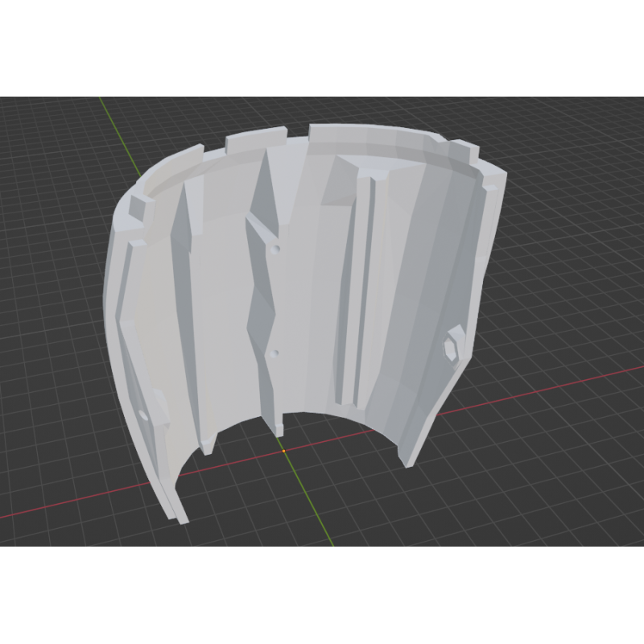Click the bottom foot of the central rib

coord(279,426)
